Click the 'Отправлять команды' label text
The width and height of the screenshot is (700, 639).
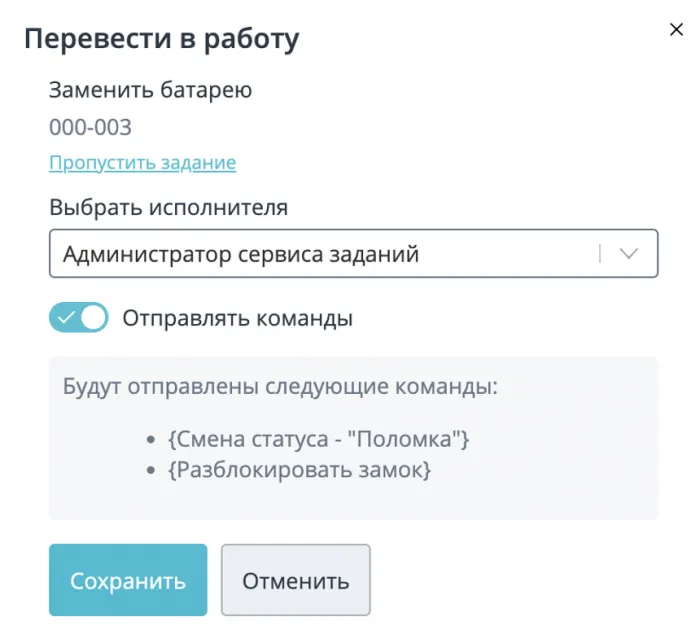click(x=238, y=318)
